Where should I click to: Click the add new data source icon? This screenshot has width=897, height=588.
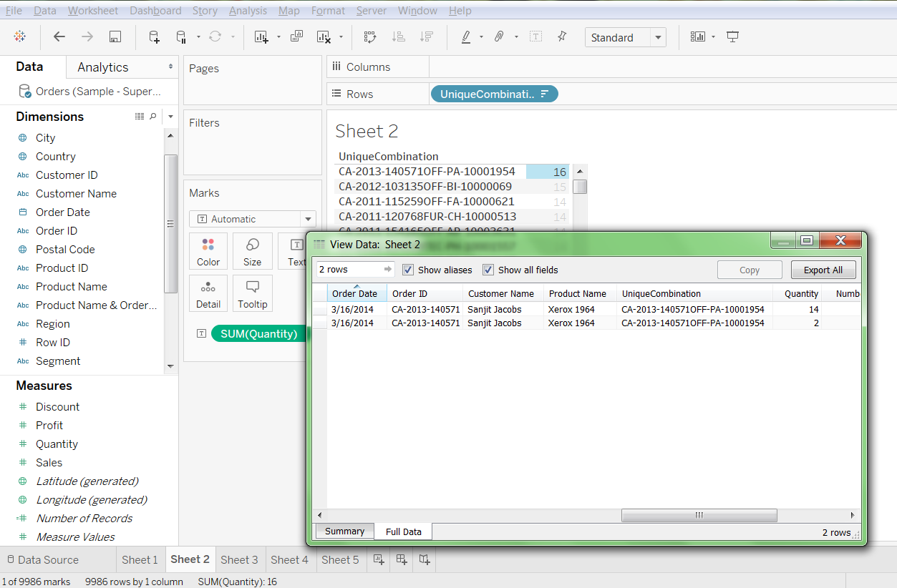[154, 37]
